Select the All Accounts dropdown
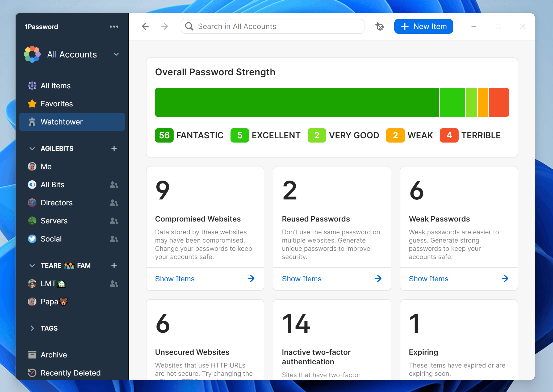 (x=73, y=54)
